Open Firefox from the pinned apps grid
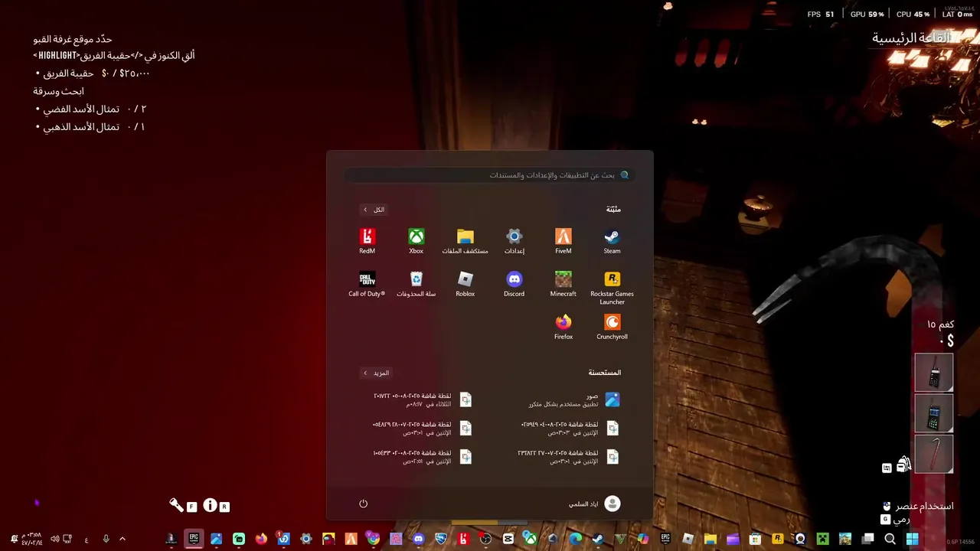Screen dimensions: 980x551 tap(563, 327)
